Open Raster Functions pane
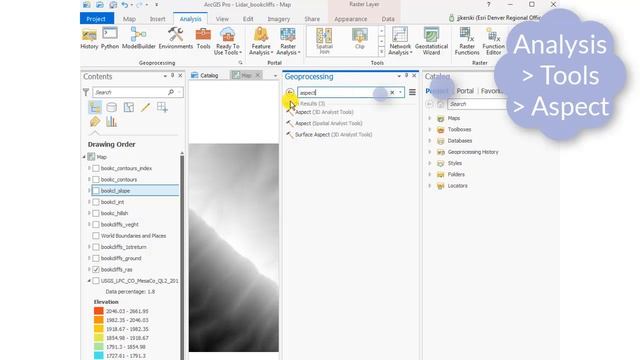This screenshot has width=640, height=360. pos(467,41)
